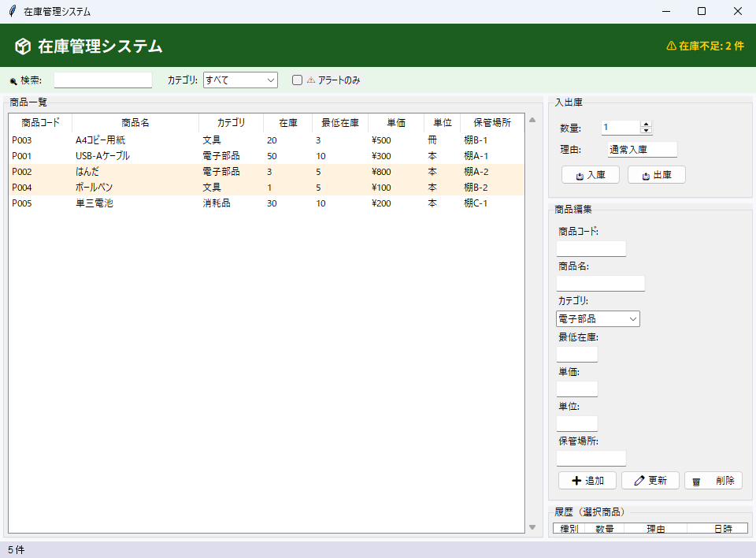Image resolution: width=756 pixels, height=558 pixels.
Task: Sort by the 最低在庫 column header
Action: pyautogui.click(x=340, y=123)
